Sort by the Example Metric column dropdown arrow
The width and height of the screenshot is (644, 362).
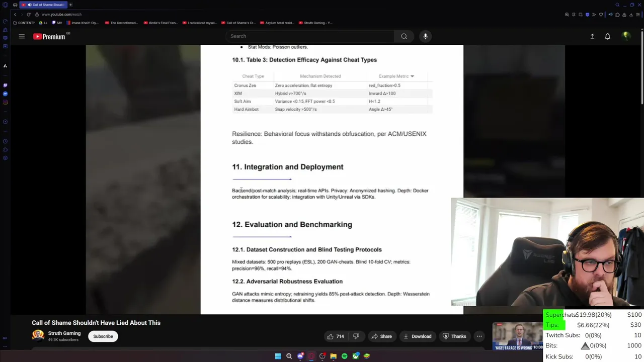412,76
